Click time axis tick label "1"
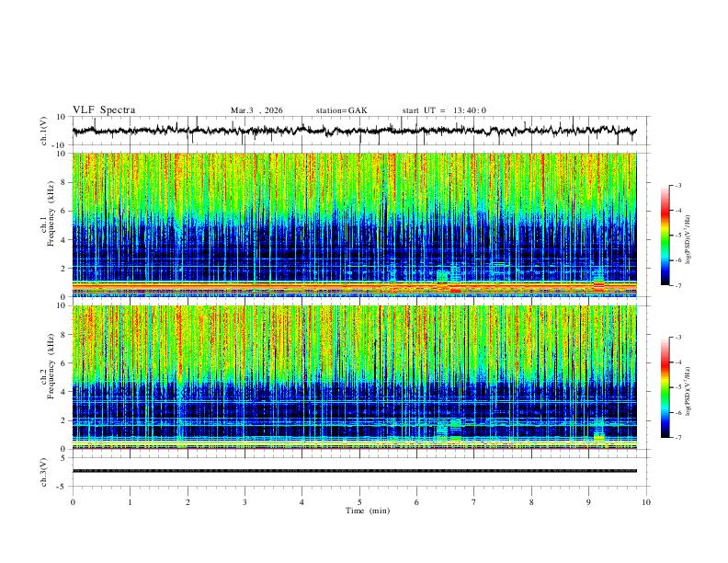 coord(130,502)
